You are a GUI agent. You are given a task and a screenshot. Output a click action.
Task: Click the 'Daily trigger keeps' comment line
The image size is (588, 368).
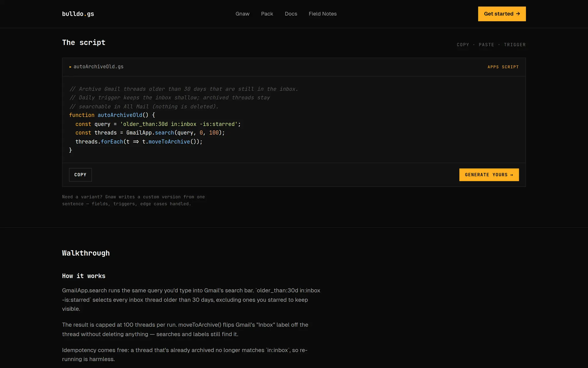coord(169,97)
